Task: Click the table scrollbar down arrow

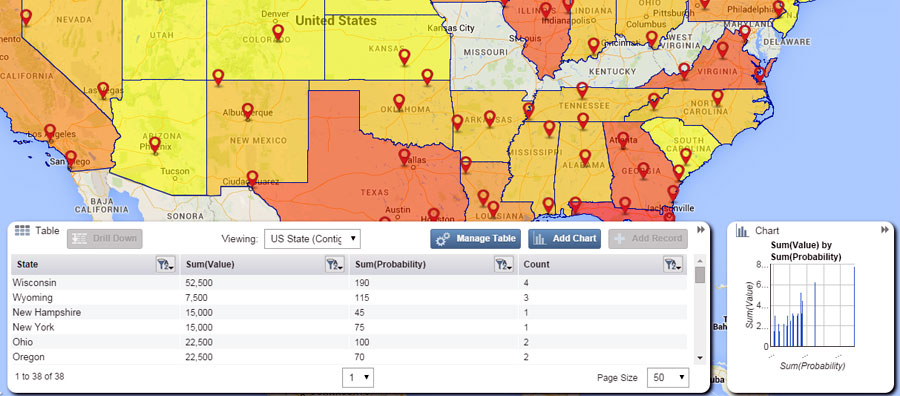Action: [700, 358]
